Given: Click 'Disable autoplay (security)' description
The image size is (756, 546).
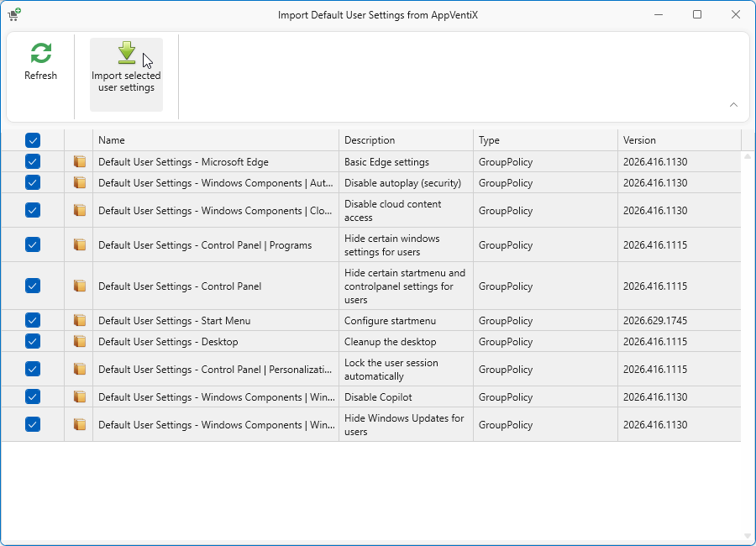Looking at the screenshot, I should [402, 183].
